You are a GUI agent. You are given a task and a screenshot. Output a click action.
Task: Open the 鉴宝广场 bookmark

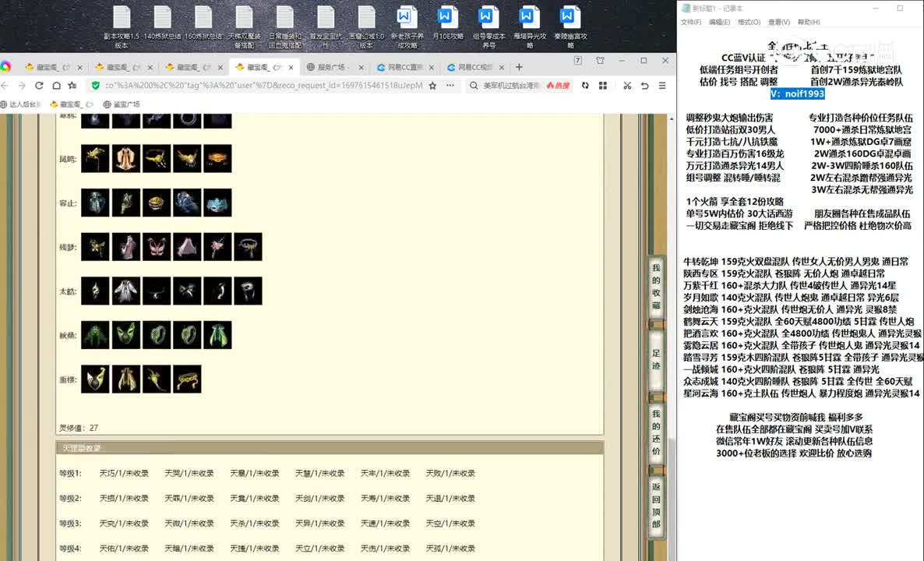coord(122,104)
